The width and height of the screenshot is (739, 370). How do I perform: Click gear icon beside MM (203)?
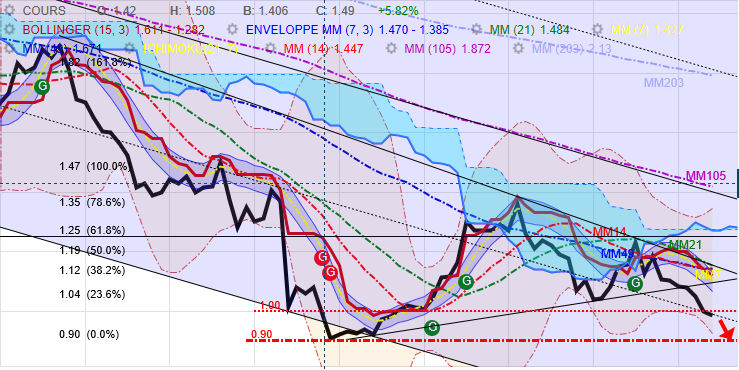click(519, 49)
